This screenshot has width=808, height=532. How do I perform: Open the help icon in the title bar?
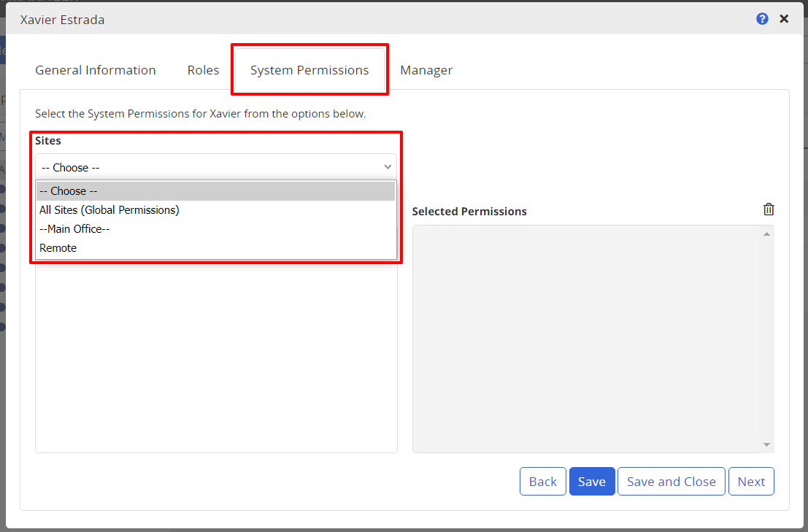click(x=762, y=19)
